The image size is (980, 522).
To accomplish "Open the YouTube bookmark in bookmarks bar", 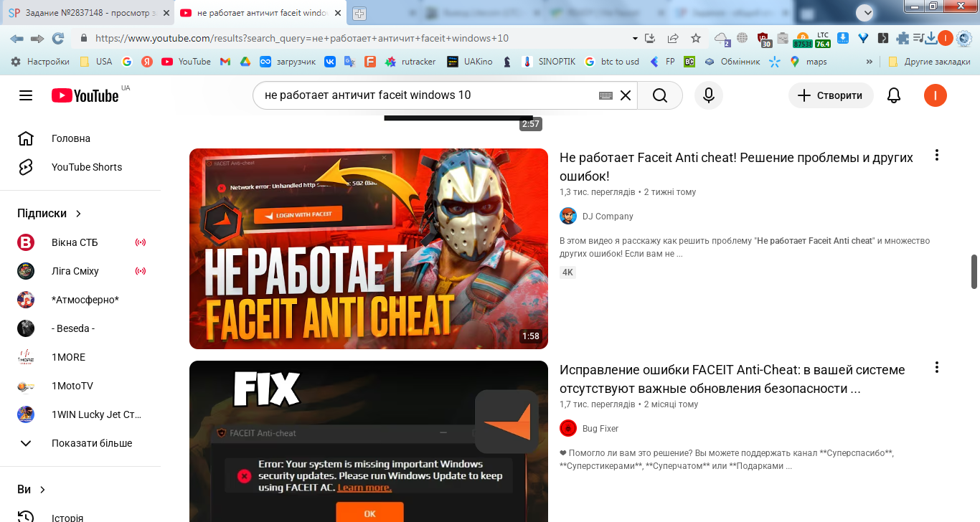I will (186, 62).
